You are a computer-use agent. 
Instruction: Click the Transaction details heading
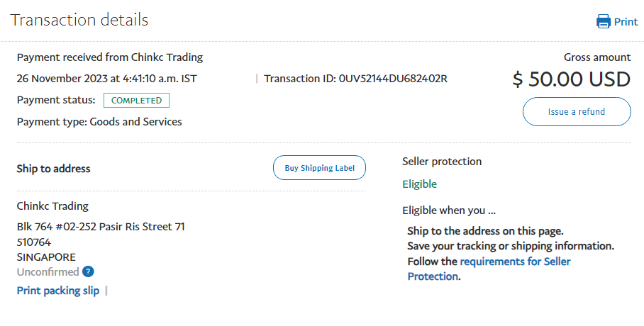tap(79, 20)
